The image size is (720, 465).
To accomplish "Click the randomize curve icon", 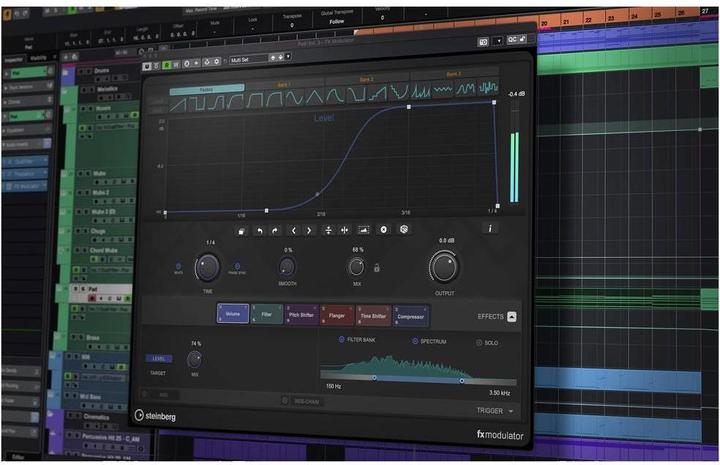I will [x=404, y=229].
